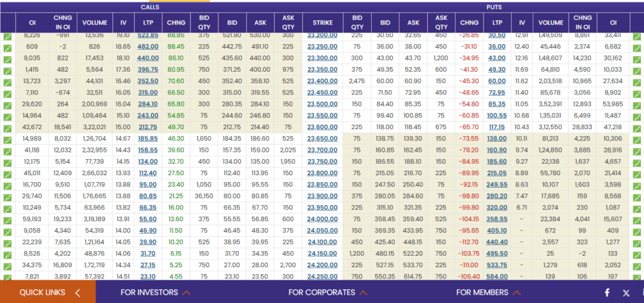
Task: Select put change in OI 28,833
Action: tap(582, 127)
